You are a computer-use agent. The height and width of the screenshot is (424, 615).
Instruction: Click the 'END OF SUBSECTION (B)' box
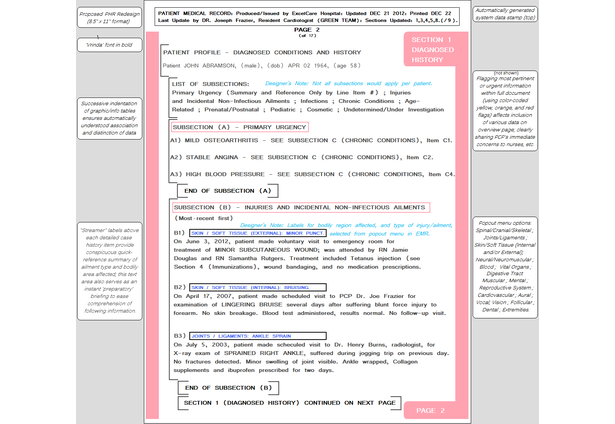pyautogui.click(x=228, y=388)
